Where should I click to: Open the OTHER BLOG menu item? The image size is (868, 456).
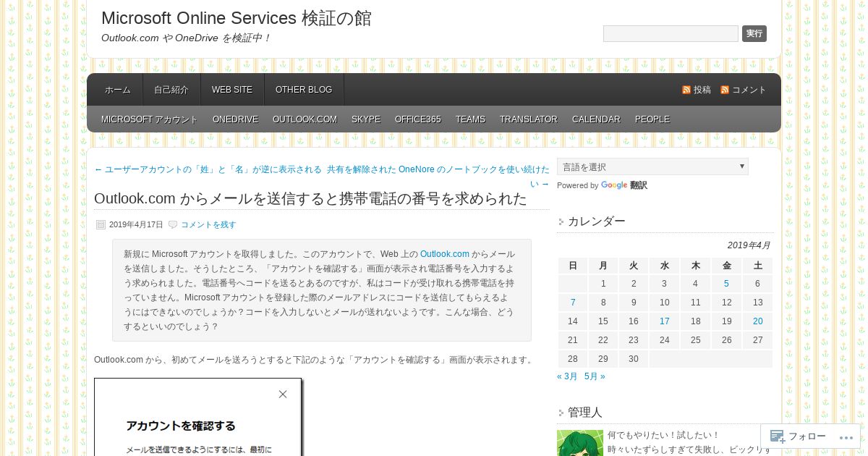304,90
